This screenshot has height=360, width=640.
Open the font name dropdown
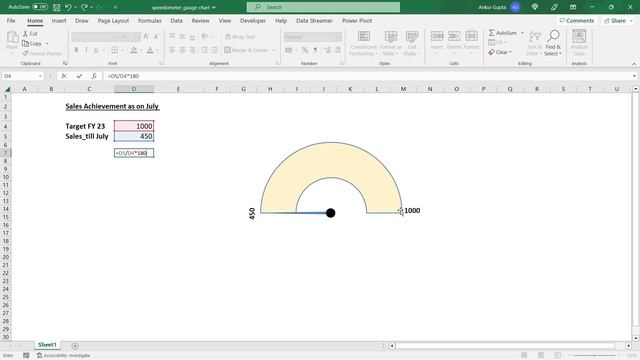(x=116, y=37)
